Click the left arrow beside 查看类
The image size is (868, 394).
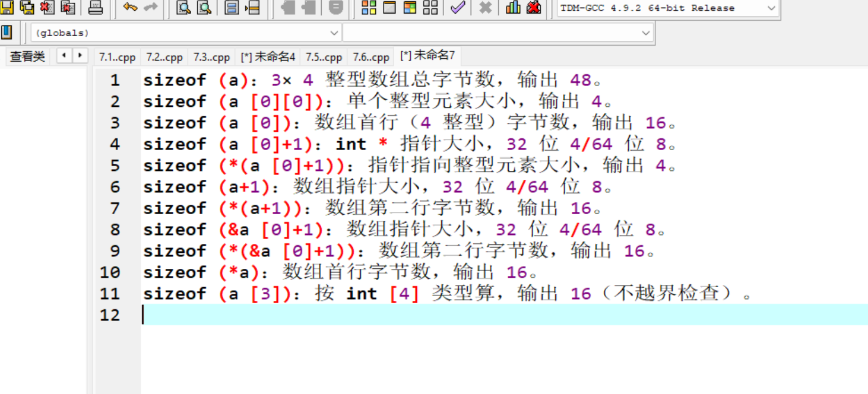[x=63, y=55]
